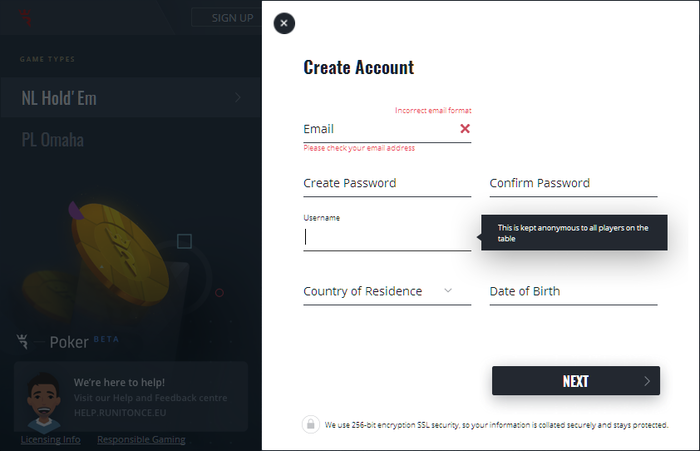This screenshot has height=451, width=700.
Task: Click the Poker logo icon
Action: tap(23, 342)
